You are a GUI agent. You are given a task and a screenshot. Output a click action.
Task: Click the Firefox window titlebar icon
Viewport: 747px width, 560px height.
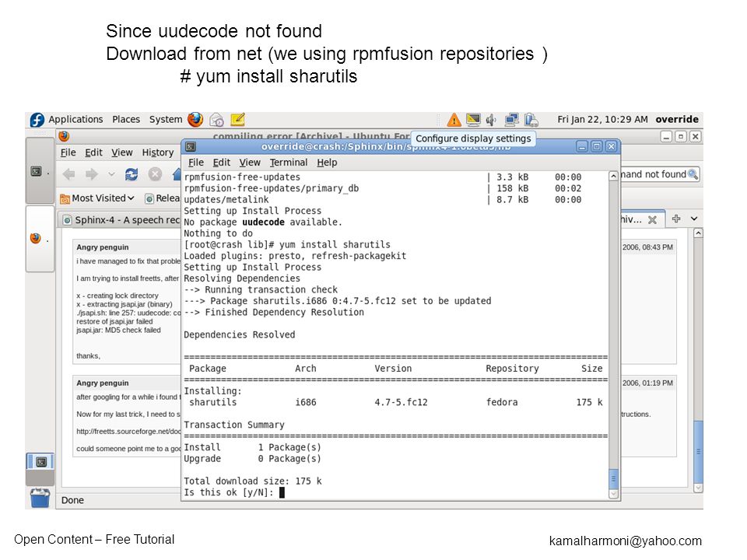tap(65, 136)
